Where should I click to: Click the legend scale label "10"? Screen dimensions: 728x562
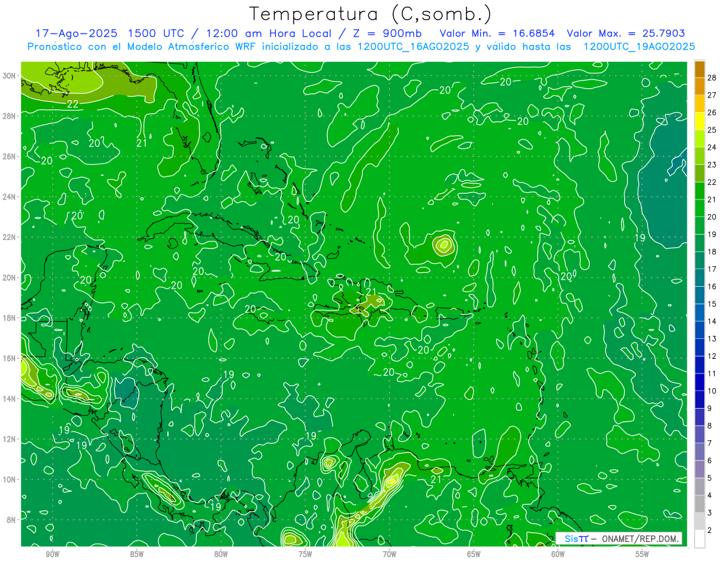[712, 390]
